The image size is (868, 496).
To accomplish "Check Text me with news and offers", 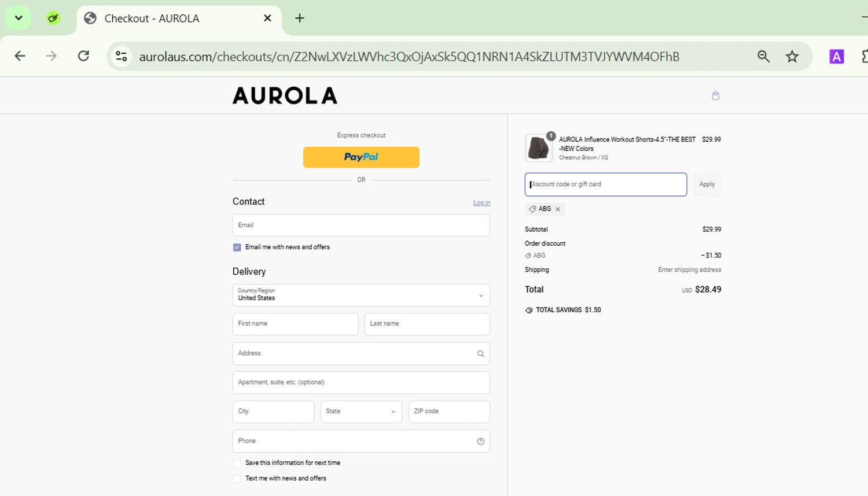I will click(x=237, y=479).
